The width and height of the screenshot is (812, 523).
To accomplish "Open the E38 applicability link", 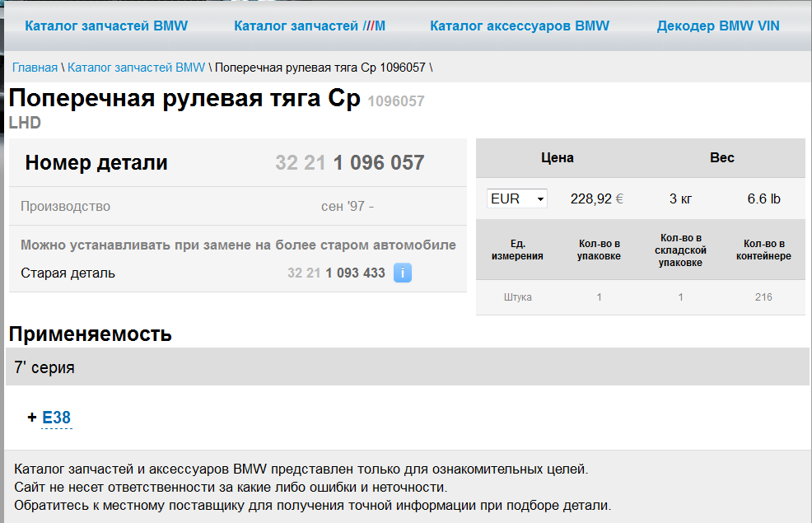I will 57,418.
